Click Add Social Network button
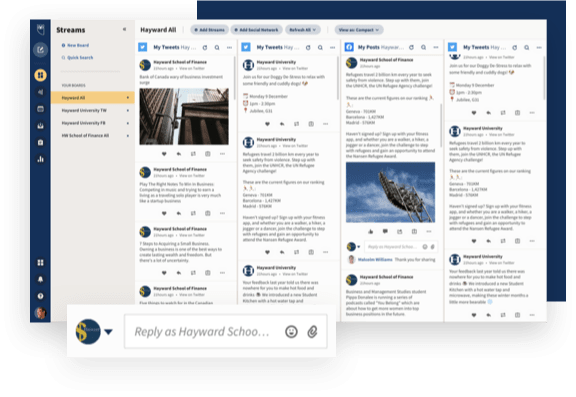The width and height of the screenshot is (576, 397). [256, 30]
